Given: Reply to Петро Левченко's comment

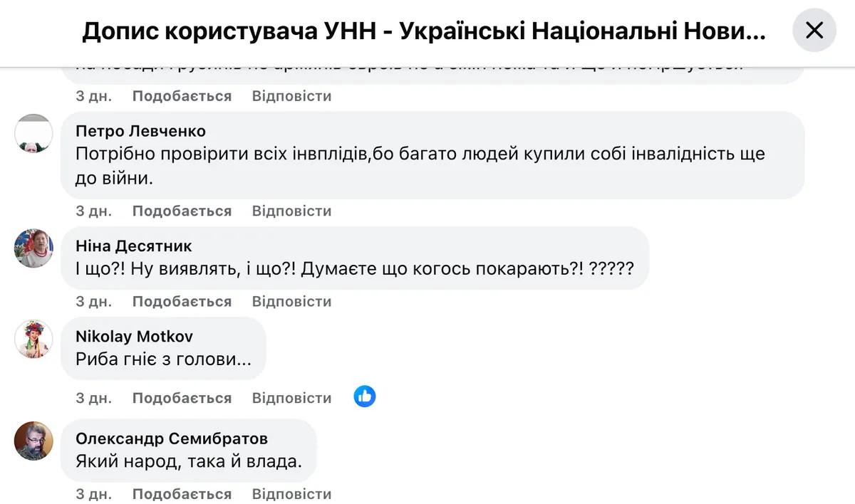Looking at the screenshot, I should point(291,211).
